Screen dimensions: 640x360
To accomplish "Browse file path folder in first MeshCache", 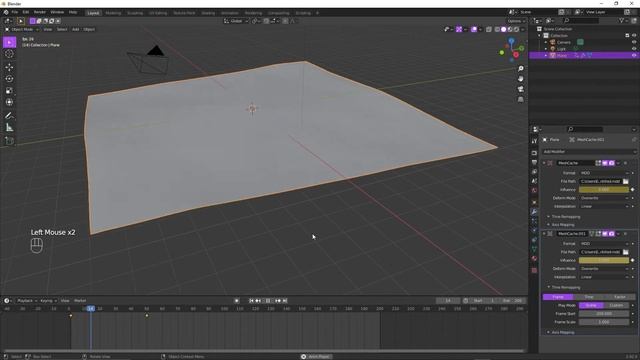I will tap(626, 181).
